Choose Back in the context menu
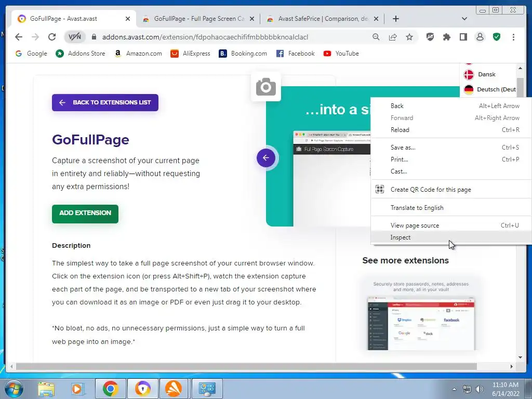The height and width of the screenshot is (399, 532). pyautogui.click(x=451, y=106)
